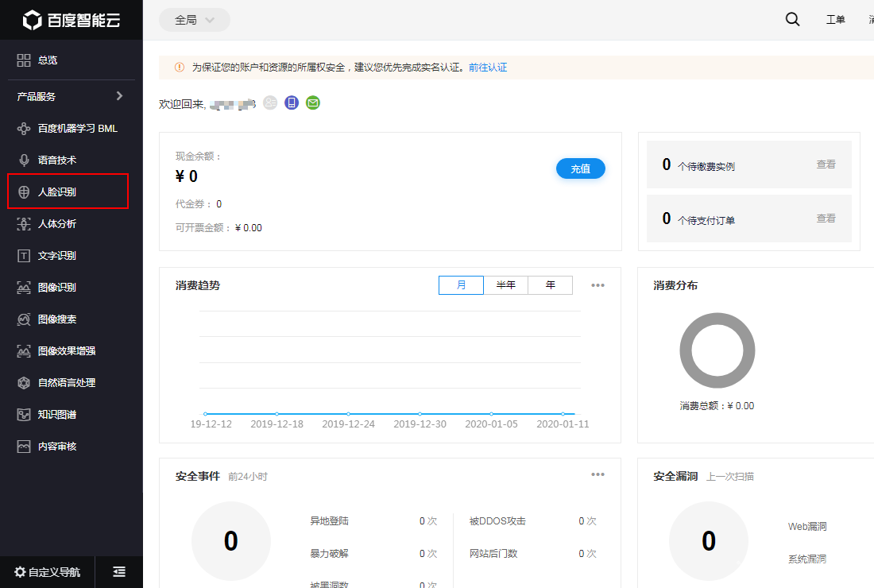Open the 消费趋势 more options menu
The width and height of the screenshot is (874, 588).
pos(597,284)
